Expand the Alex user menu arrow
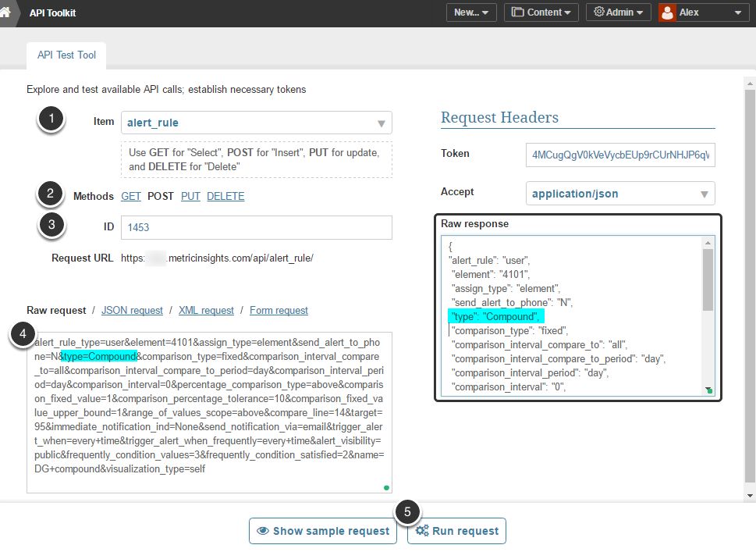Viewport: 756px width, 552px height. click(737, 13)
